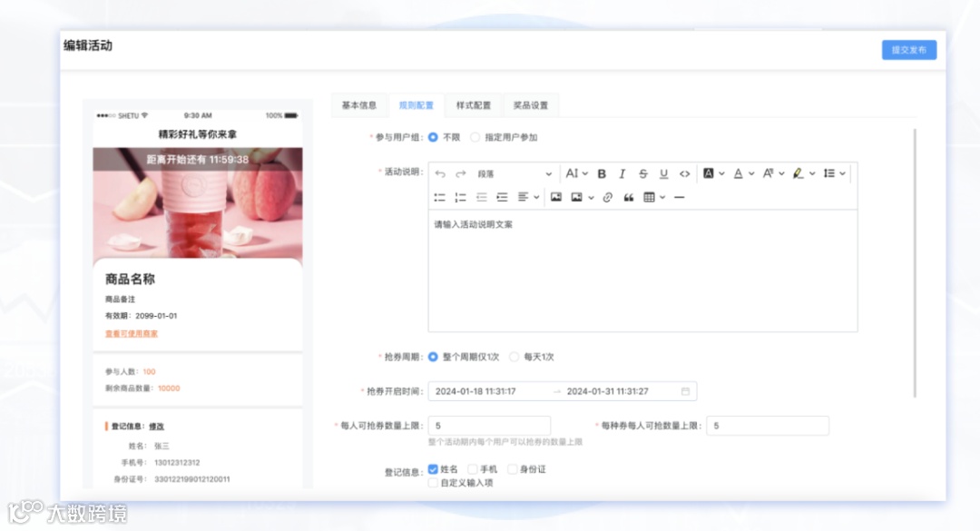Choose 每天1次 for 抢券周期
This screenshot has height=531, width=980.
tap(514, 357)
